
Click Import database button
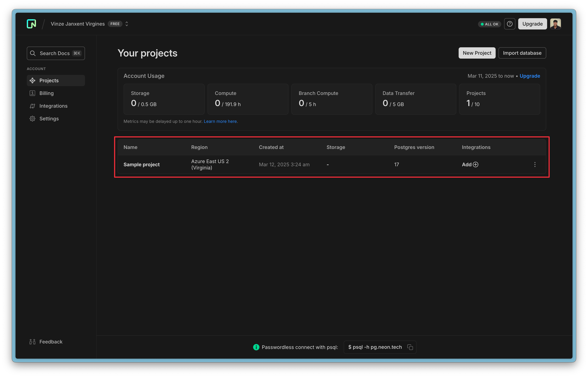tap(522, 53)
